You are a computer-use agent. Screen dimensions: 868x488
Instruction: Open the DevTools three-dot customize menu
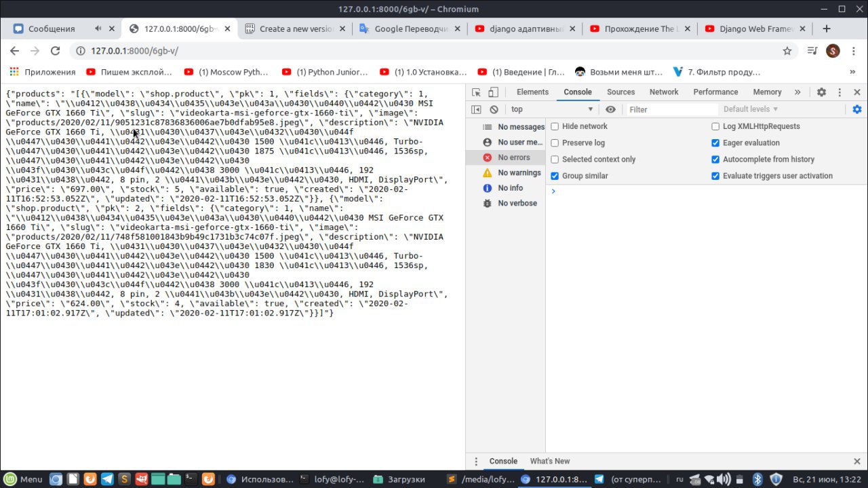click(838, 92)
